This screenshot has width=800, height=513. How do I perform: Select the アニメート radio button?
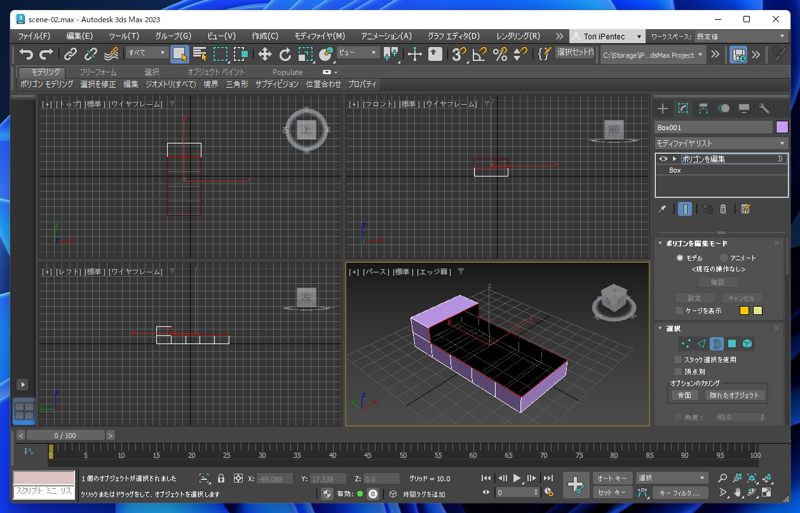pos(723,258)
